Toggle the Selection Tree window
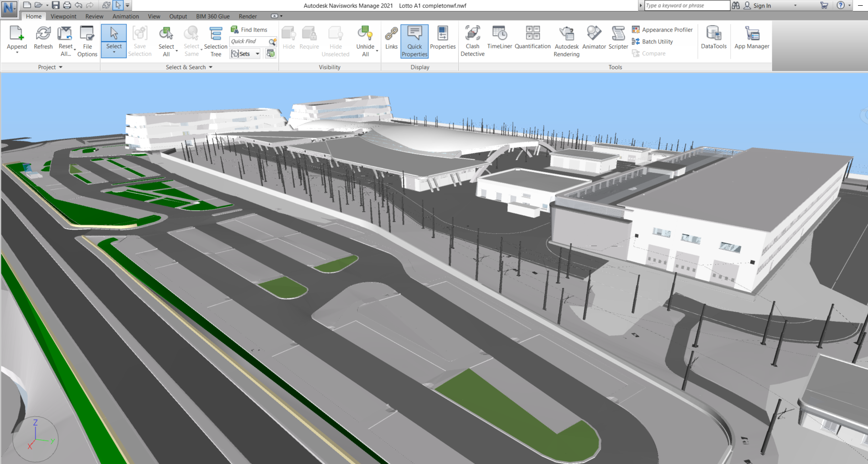This screenshot has height=464, width=868. point(216,42)
